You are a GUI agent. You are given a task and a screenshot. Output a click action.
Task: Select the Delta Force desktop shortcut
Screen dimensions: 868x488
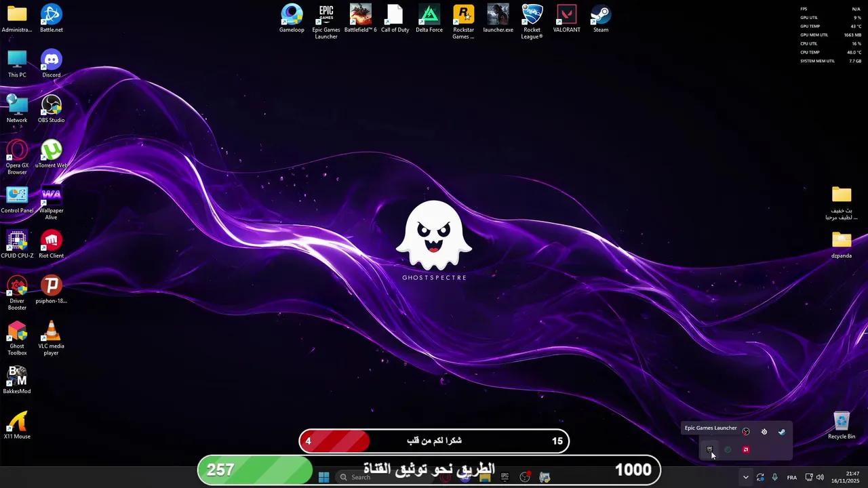429,19
